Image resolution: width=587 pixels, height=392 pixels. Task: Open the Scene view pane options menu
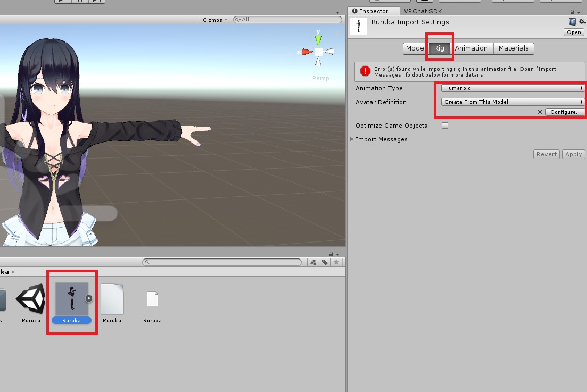pyautogui.click(x=340, y=13)
